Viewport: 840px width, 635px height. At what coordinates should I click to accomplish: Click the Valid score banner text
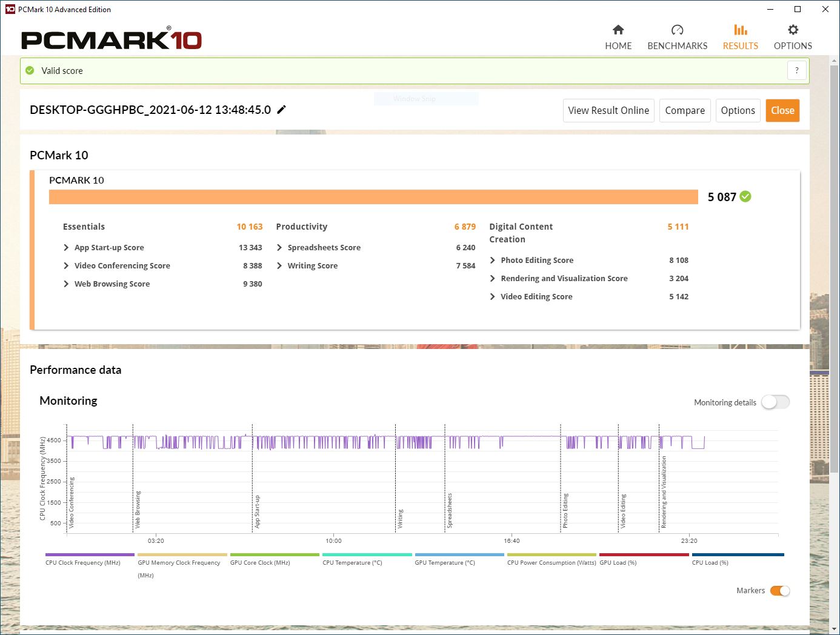(62, 70)
